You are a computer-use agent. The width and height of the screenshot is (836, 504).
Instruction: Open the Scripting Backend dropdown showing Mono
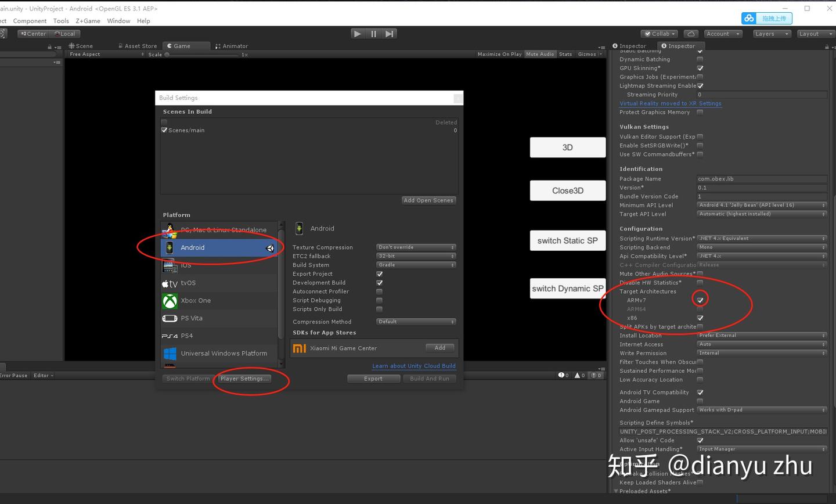pos(762,247)
